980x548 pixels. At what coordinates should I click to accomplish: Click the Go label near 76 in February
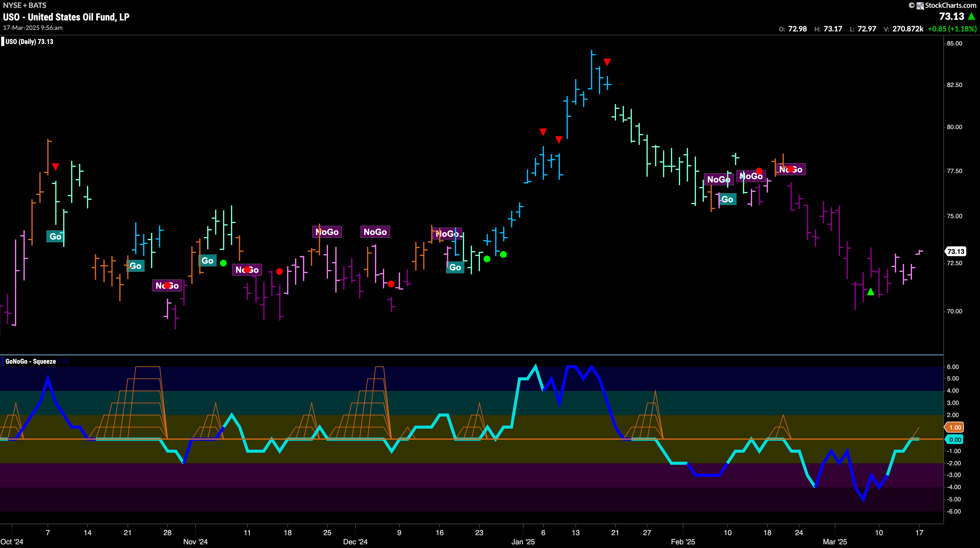pyautogui.click(x=727, y=200)
